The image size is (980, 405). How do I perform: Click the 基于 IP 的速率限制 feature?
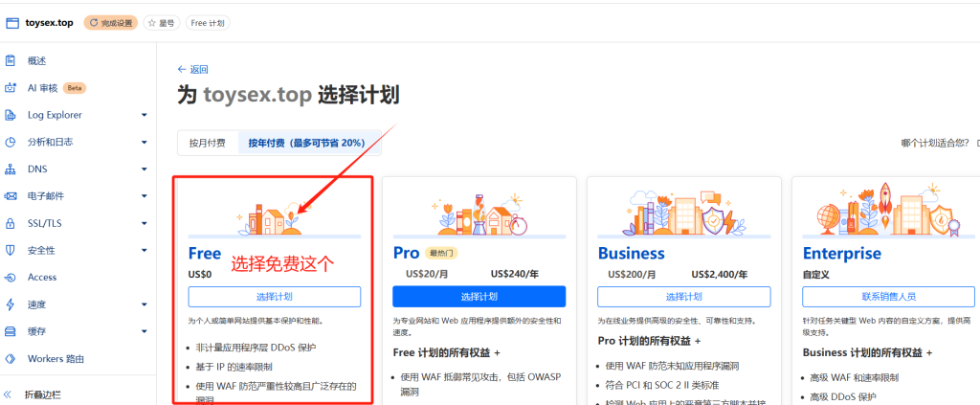pos(234,367)
